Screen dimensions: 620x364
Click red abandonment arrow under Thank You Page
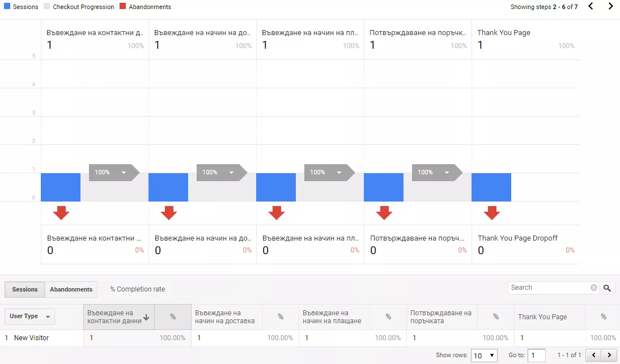(491, 213)
